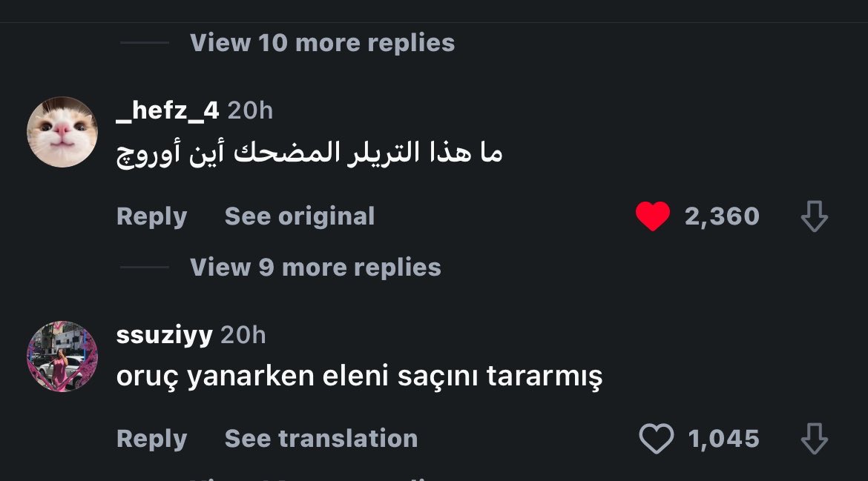
Task: Show original text of _hefz_4's comment
Action: click(x=300, y=216)
